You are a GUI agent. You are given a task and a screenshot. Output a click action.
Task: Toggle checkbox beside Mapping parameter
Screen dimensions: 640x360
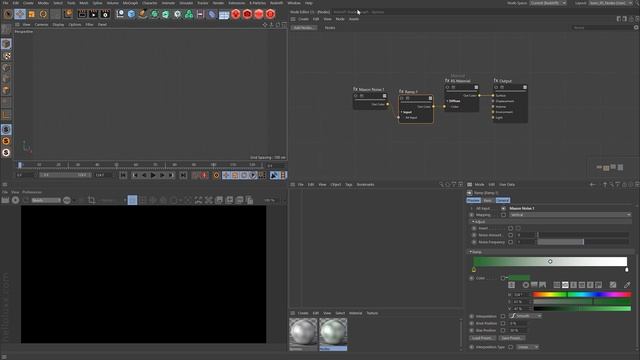point(503,215)
